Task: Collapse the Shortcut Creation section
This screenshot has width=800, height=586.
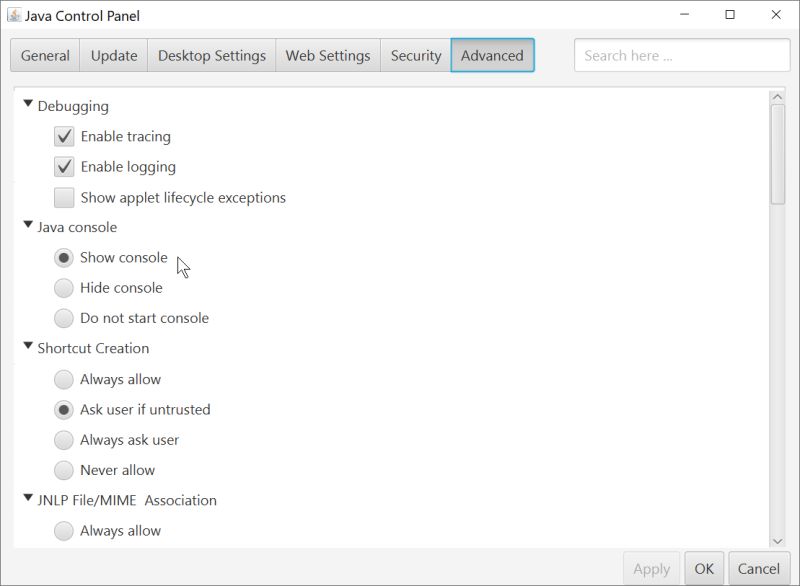Action: [x=28, y=346]
